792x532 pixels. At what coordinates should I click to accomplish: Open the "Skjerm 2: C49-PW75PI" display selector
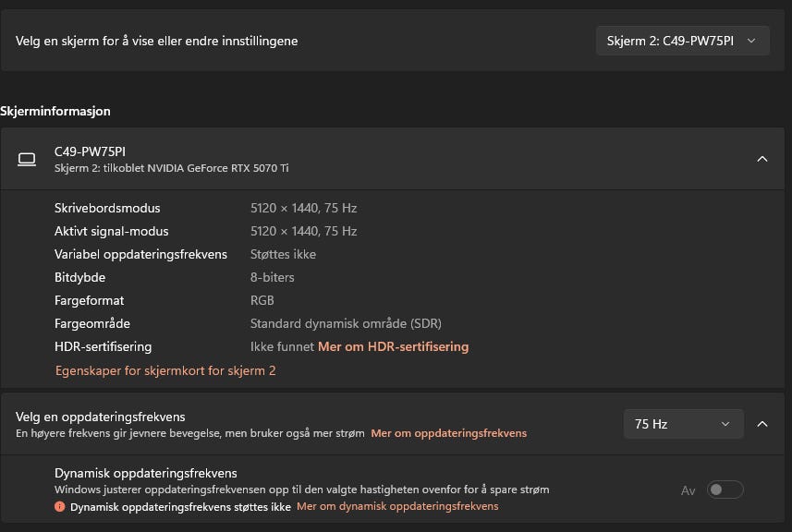[x=682, y=41]
